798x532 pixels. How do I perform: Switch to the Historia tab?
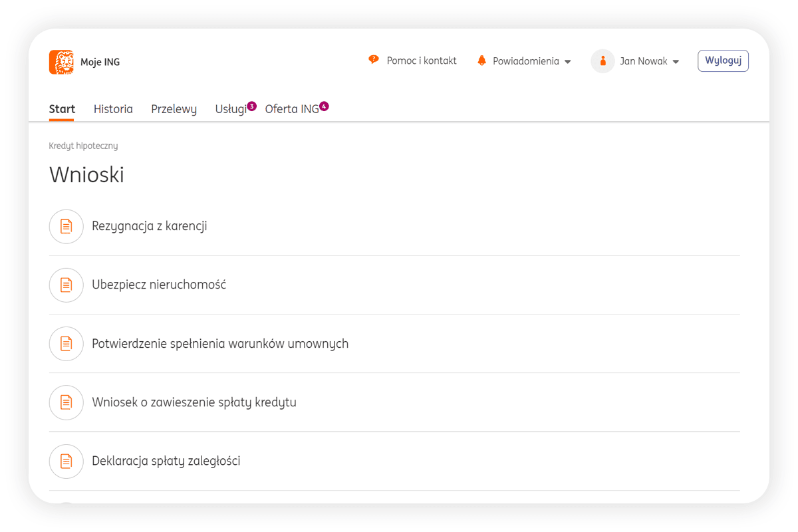click(x=113, y=109)
